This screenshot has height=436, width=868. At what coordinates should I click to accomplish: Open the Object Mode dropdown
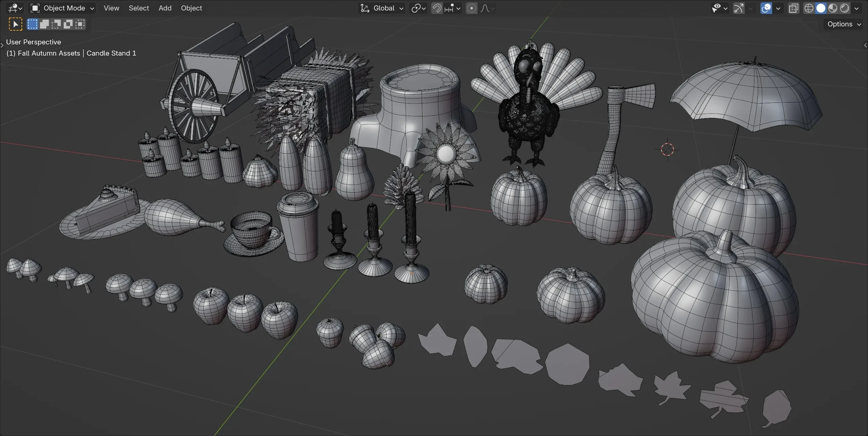tap(62, 8)
